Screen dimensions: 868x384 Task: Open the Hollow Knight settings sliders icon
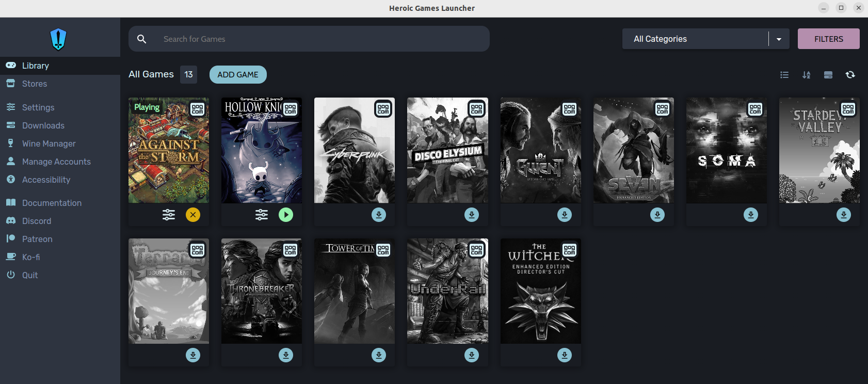[x=262, y=215]
